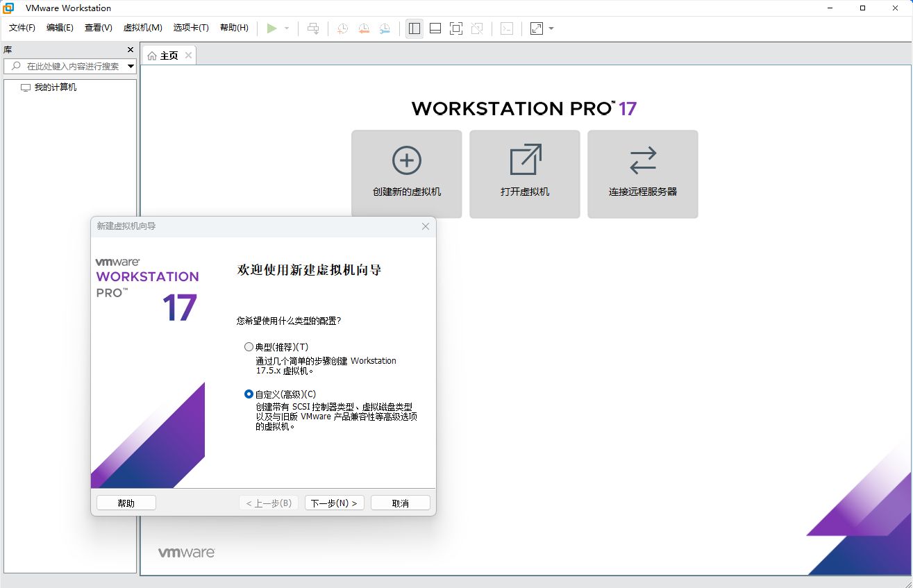Image resolution: width=913 pixels, height=588 pixels.
Task: Open the 选项卡(T) menu
Action: [191, 28]
